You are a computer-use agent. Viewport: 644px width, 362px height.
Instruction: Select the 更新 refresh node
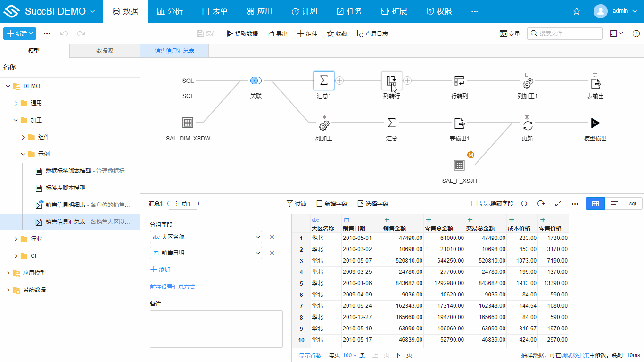click(x=528, y=125)
